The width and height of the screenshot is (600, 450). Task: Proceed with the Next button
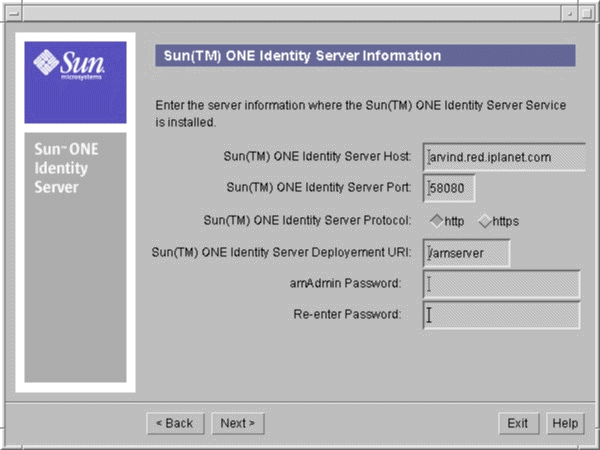238,423
